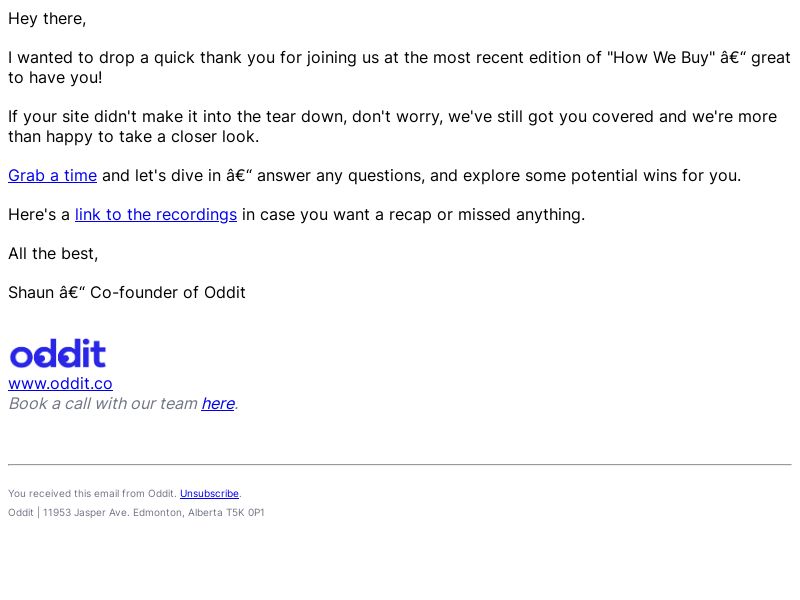Click the paragraph starting "If your site didn't"

point(392,127)
